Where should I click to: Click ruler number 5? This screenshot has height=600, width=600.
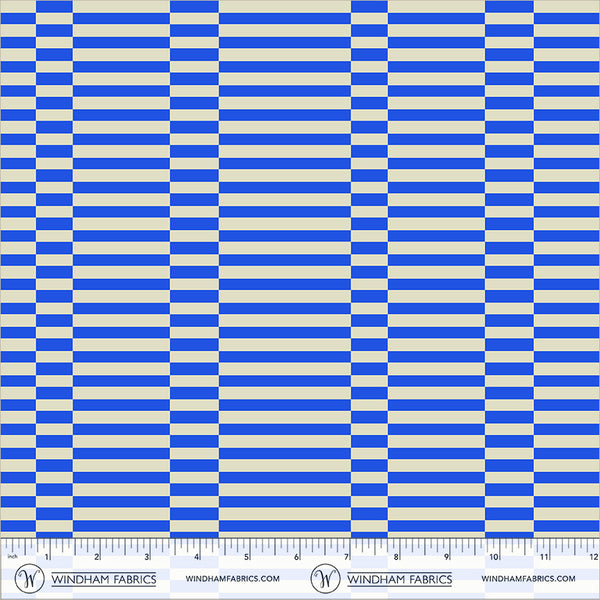pyautogui.click(x=247, y=557)
